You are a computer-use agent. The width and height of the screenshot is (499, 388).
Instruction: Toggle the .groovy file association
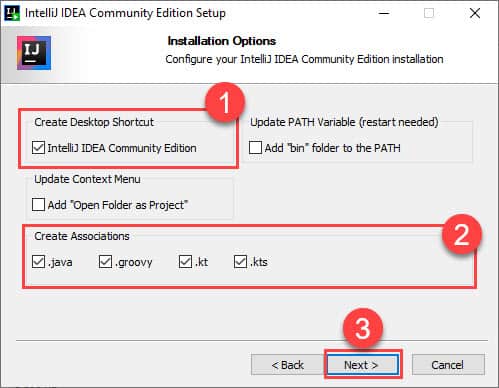[105, 262]
